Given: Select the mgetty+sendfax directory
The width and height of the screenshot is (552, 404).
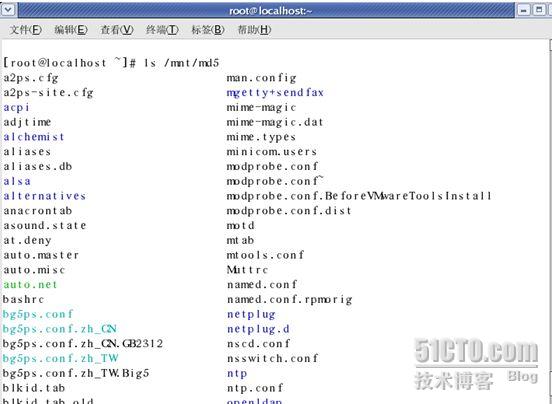Looking at the screenshot, I should [x=275, y=93].
